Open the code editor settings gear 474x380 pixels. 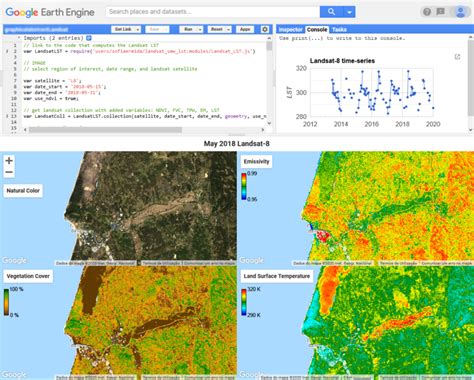click(x=265, y=29)
